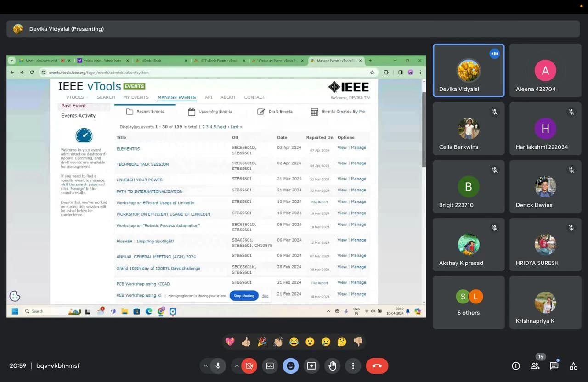Leave the call with red hang-up button
The width and height of the screenshot is (588, 382).
point(377,366)
